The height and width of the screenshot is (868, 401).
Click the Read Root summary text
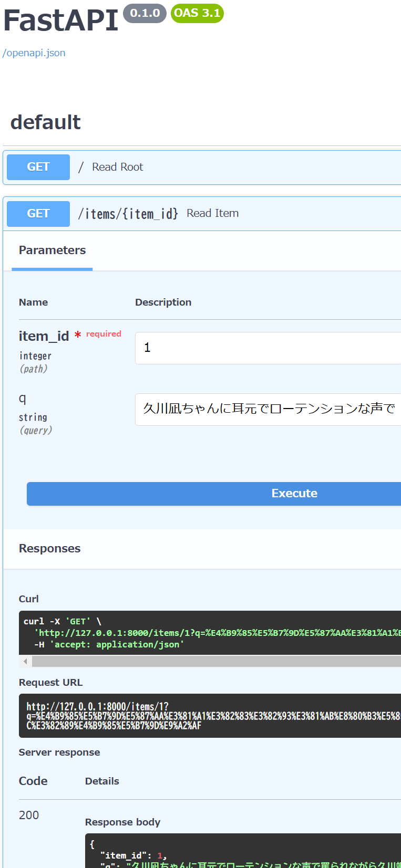click(117, 167)
